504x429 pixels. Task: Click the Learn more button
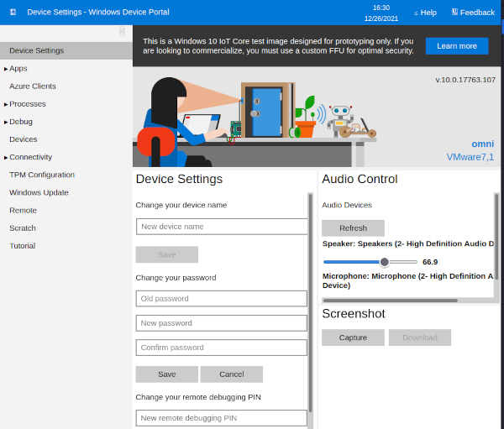tap(457, 46)
